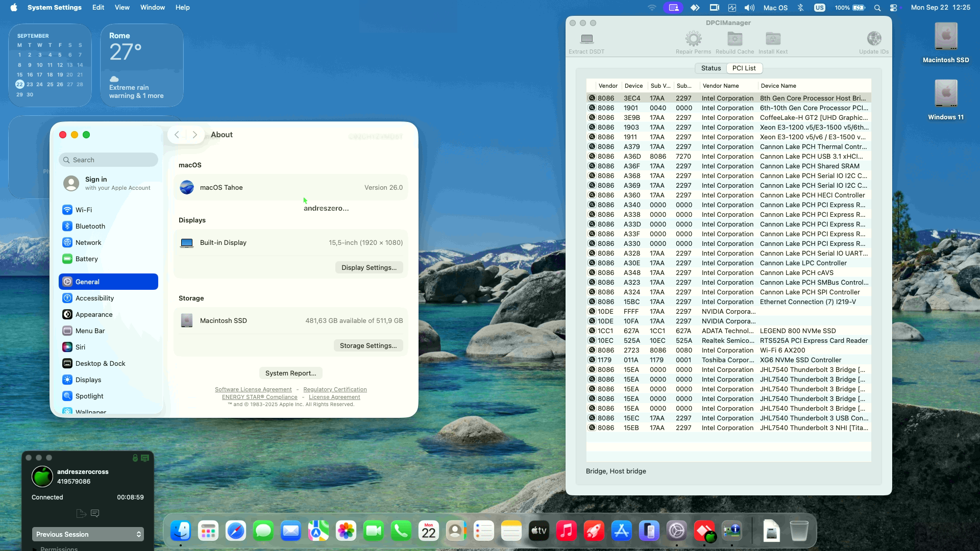Screen dimensions: 980x551
Task: Go forward in System Settings
Action: tap(194, 135)
